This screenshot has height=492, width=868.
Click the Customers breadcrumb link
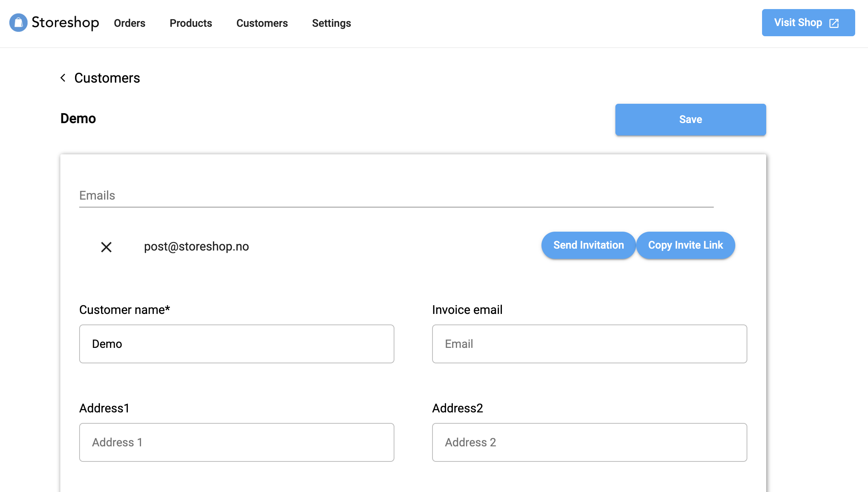pos(107,78)
